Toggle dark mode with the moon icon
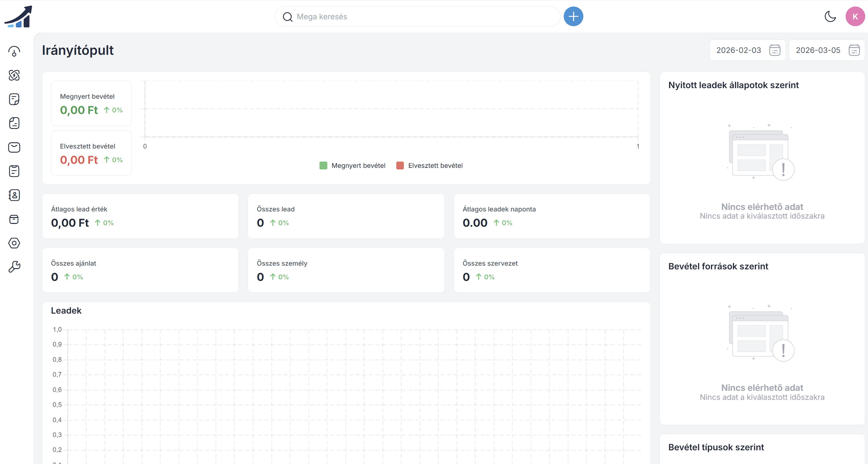The height and width of the screenshot is (464, 868). (x=830, y=16)
